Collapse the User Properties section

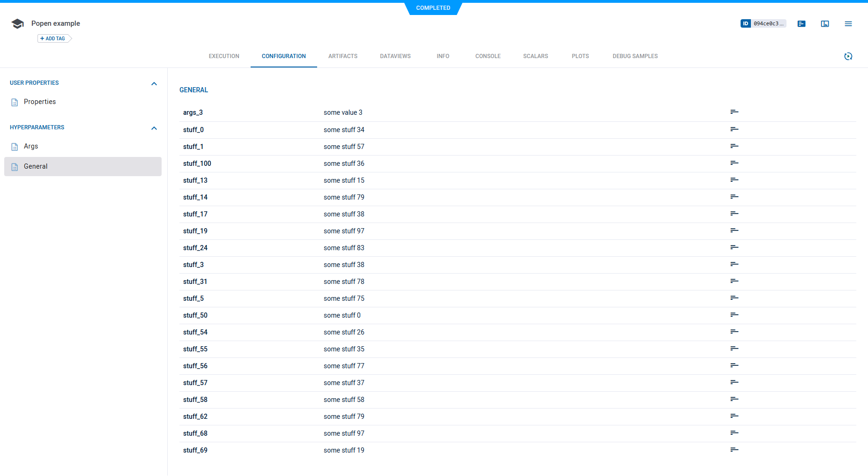154,83
